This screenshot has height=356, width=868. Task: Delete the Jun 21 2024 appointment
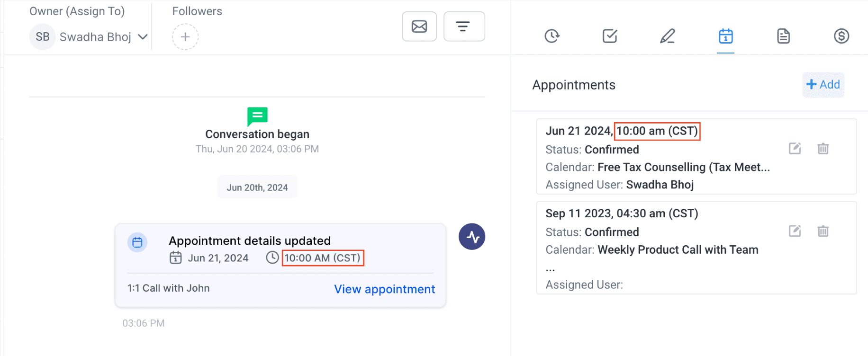pos(823,149)
